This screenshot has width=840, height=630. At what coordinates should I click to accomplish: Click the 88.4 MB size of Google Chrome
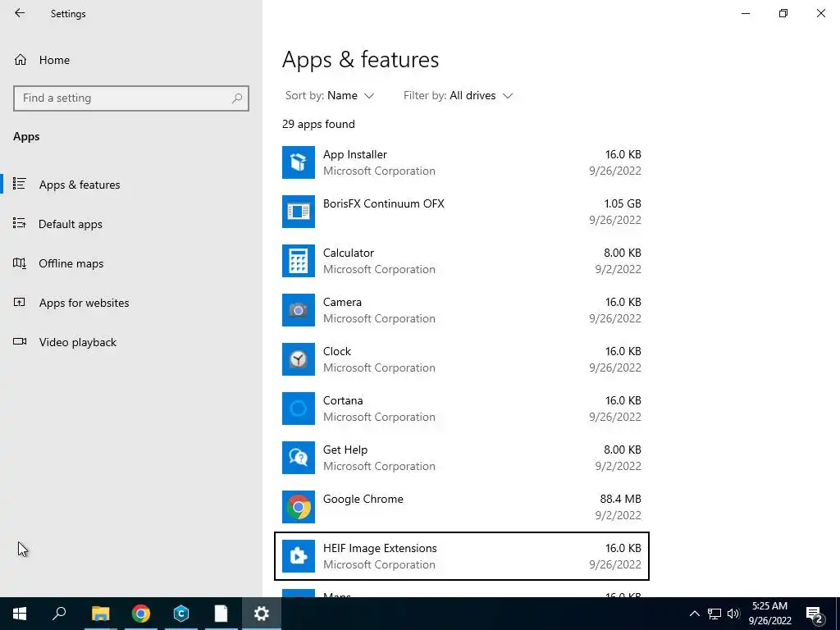(x=620, y=500)
